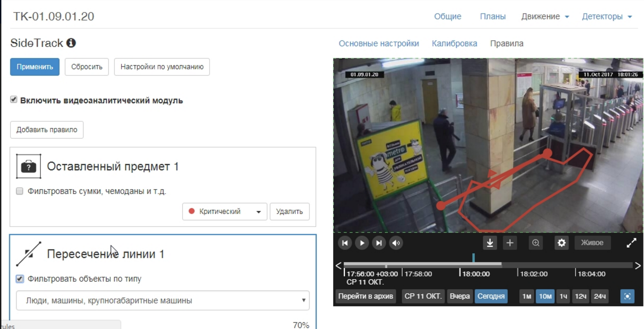Click the Применить button
644x329 pixels.
[x=35, y=67]
